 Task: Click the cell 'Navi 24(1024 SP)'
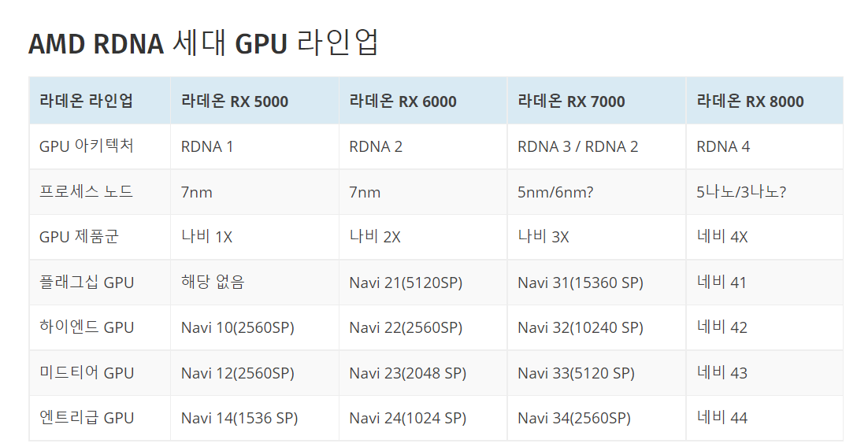click(x=423, y=418)
